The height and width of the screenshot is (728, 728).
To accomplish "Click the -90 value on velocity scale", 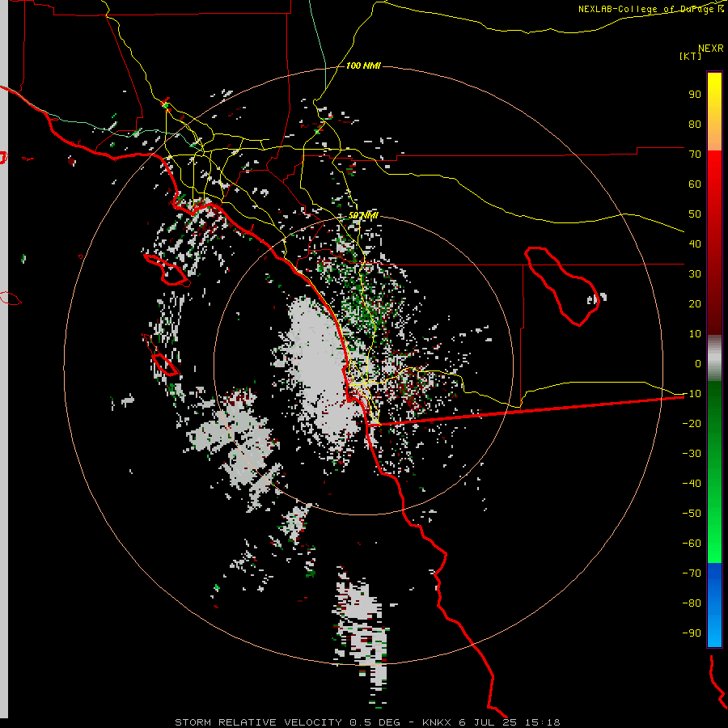I will pyautogui.click(x=692, y=633).
